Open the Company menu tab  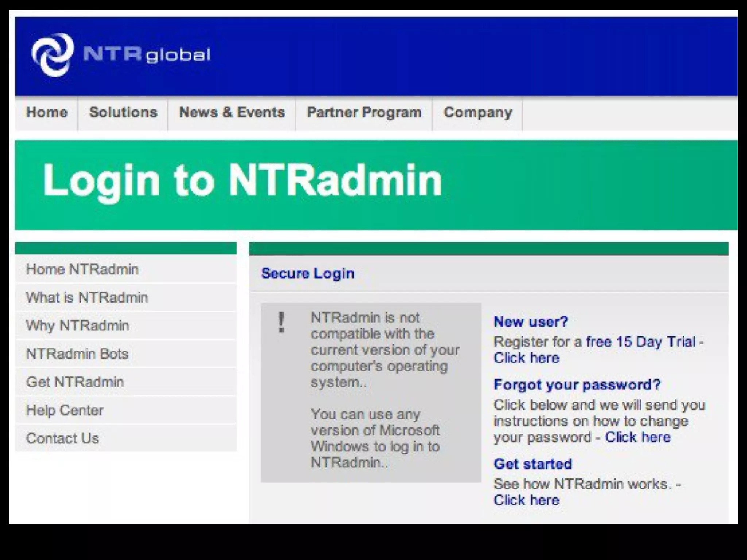point(478,113)
